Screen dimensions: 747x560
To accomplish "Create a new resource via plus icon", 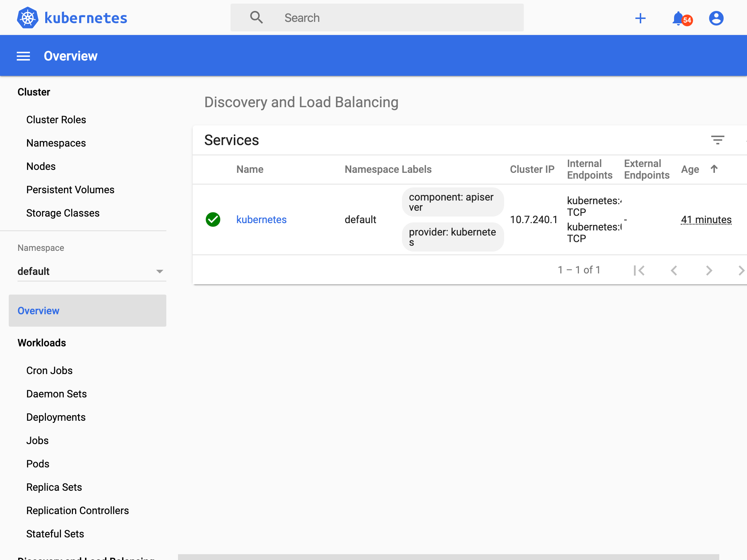I will tap(640, 17).
